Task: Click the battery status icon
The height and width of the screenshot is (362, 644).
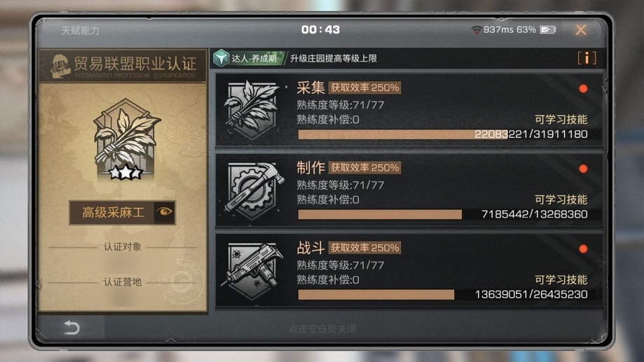Action: click(548, 29)
